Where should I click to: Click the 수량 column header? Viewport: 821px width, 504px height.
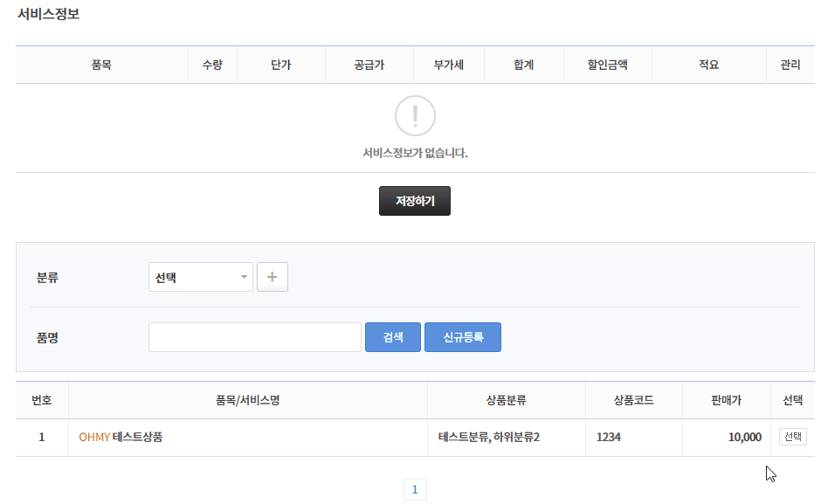tap(212, 65)
